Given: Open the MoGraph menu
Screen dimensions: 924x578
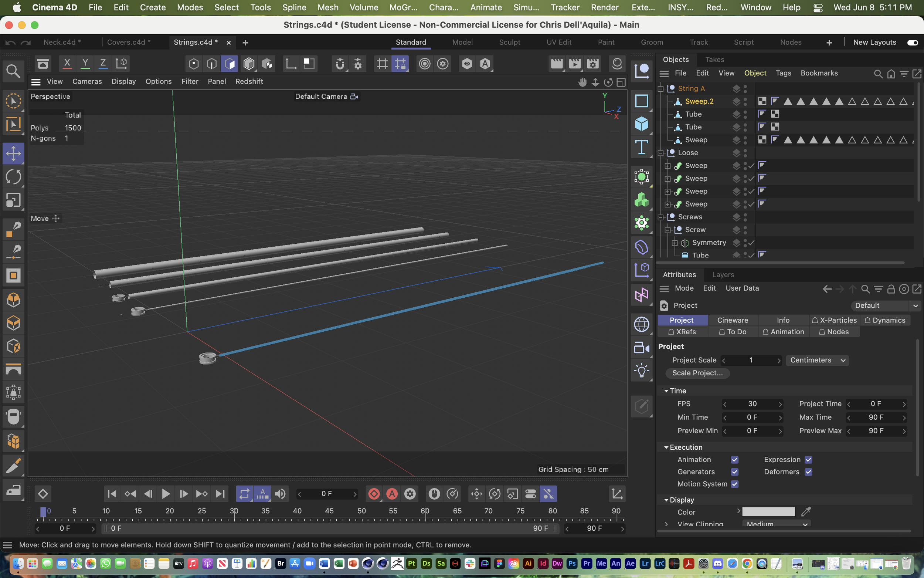Looking at the screenshot, I should tap(402, 7).
